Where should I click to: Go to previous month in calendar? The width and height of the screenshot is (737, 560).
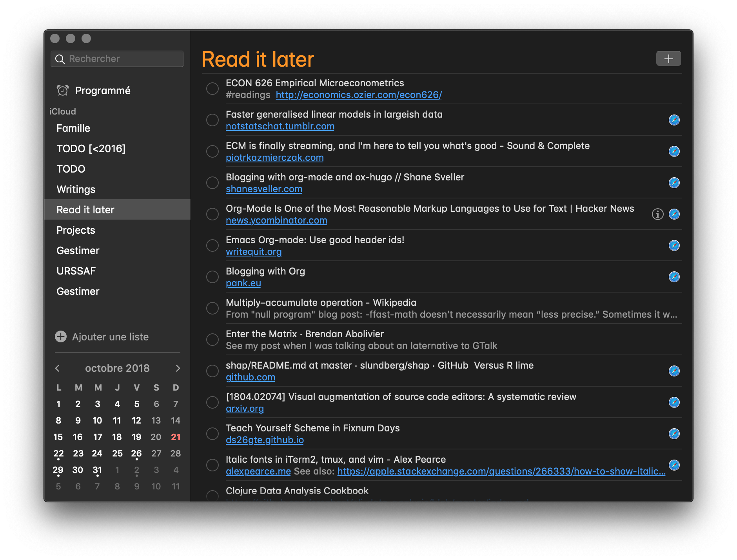pyautogui.click(x=58, y=368)
